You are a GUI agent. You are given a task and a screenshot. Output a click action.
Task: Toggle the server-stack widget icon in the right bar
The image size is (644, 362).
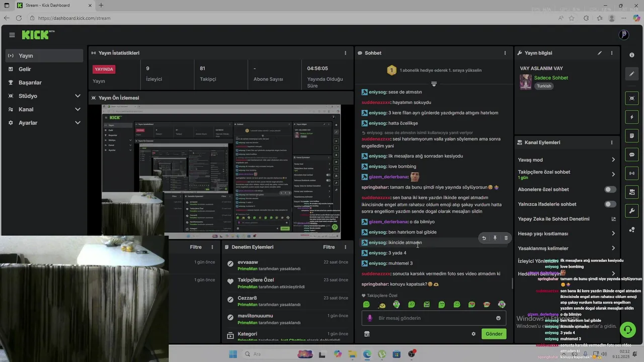click(x=632, y=192)
